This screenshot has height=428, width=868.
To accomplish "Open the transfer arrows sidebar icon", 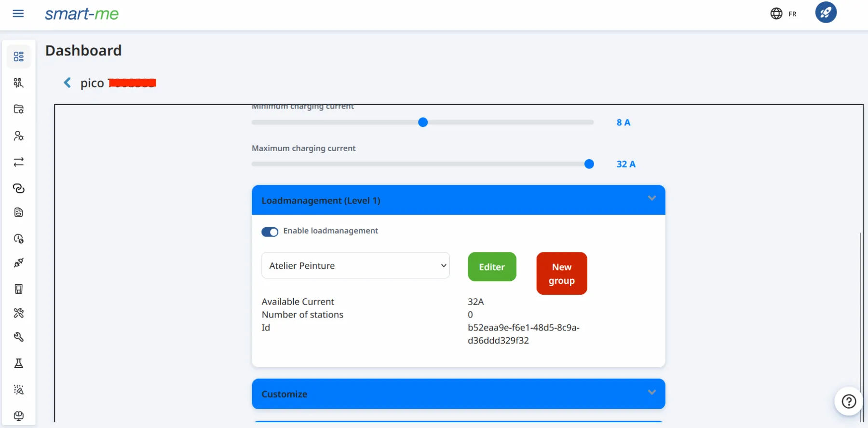I will pyautogui.click(x=19, y=162).
